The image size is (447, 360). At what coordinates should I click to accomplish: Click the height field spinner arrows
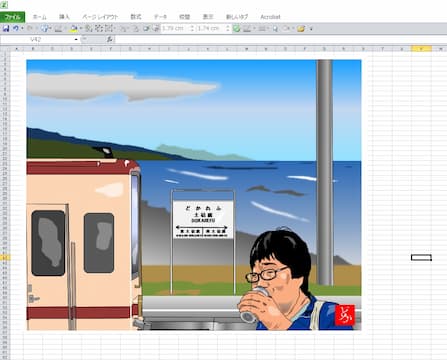192,29
